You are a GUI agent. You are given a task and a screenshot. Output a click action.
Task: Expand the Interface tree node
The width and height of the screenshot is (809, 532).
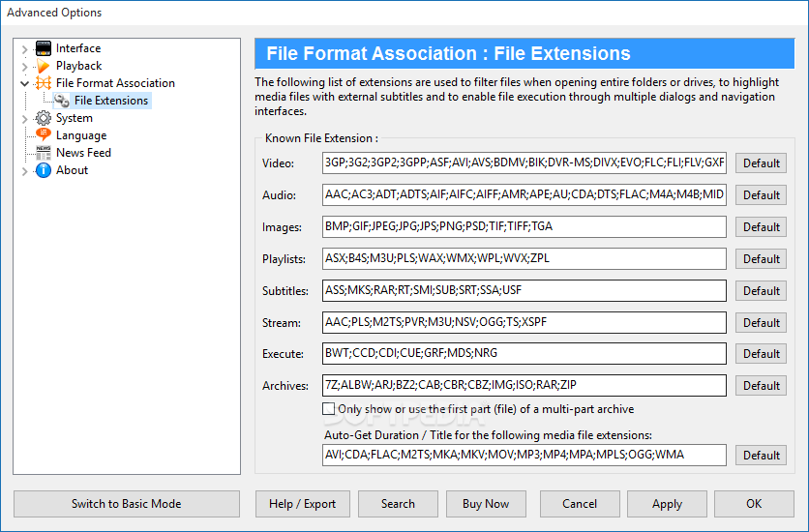tap(24, 49)
